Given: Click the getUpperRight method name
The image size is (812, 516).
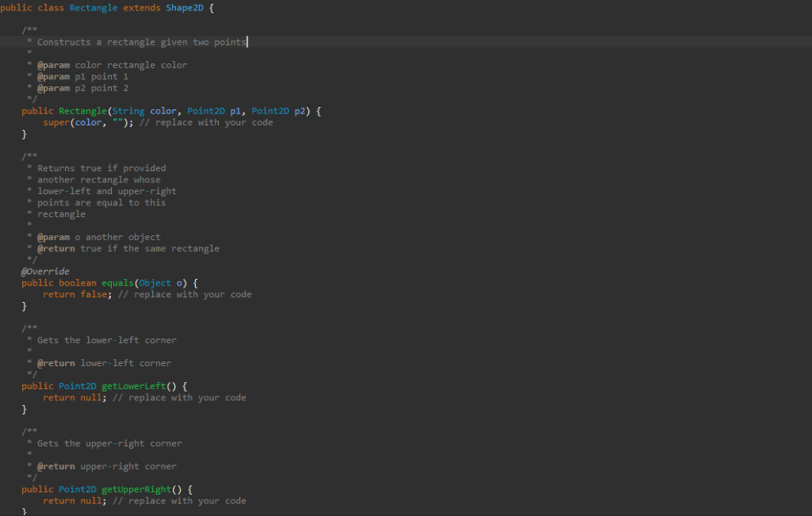Looking at the screenshot, I should 136,489.
